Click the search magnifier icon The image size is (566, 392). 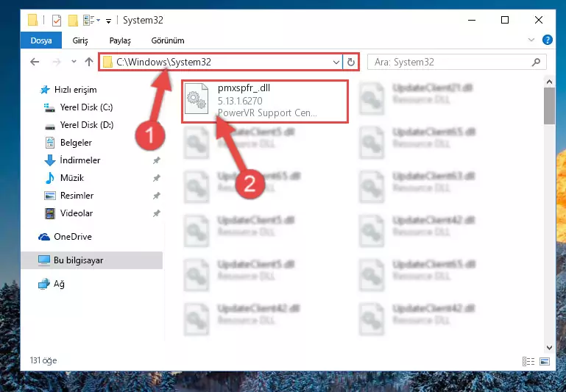pyautogui.click(x=536, y=62)
